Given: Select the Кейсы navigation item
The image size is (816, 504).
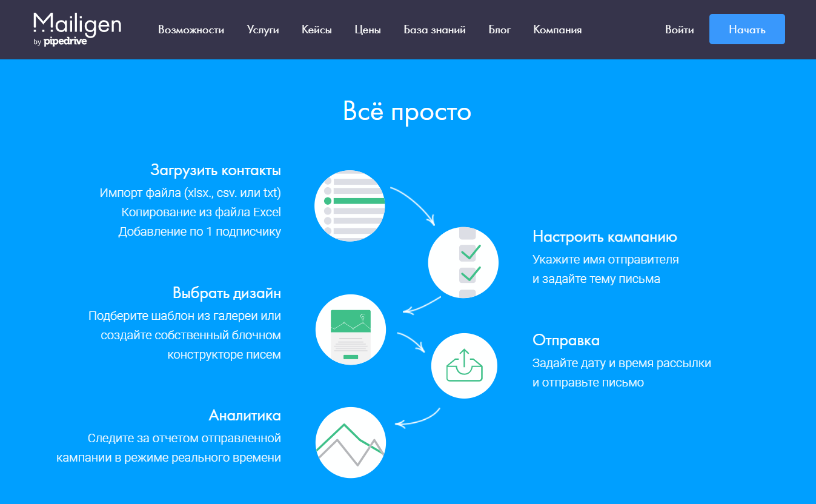Looking at the screenshot, I should pos(316,29).
